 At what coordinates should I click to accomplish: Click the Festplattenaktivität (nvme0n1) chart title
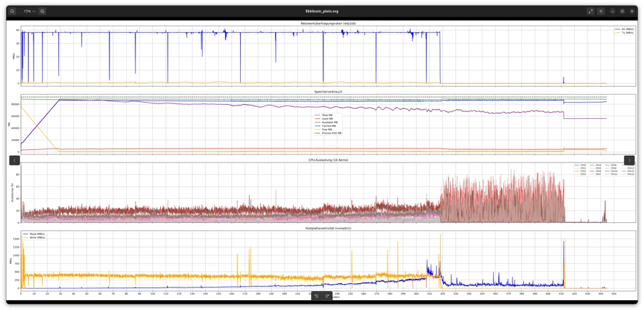pos(328,228)
